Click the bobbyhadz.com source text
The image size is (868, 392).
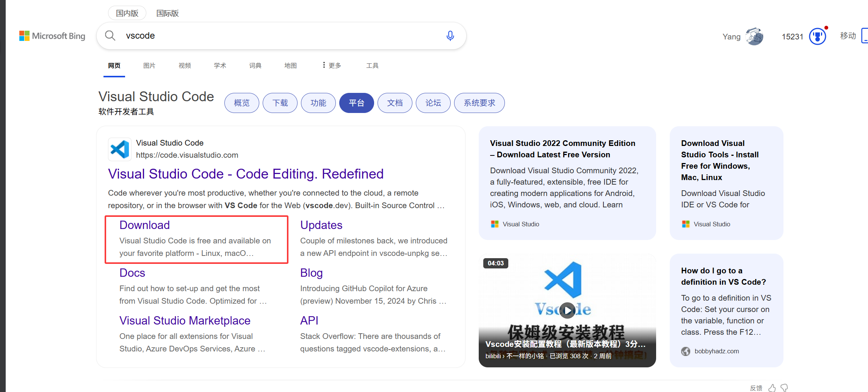coord(717,351)
